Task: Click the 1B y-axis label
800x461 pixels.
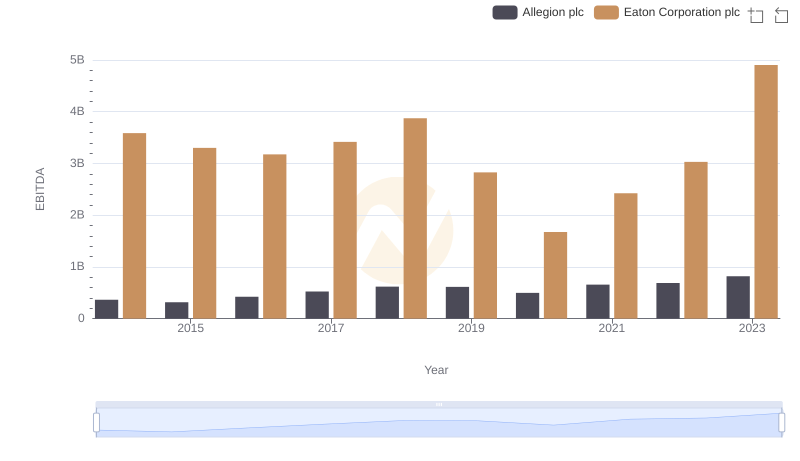Action: point(77,266)
